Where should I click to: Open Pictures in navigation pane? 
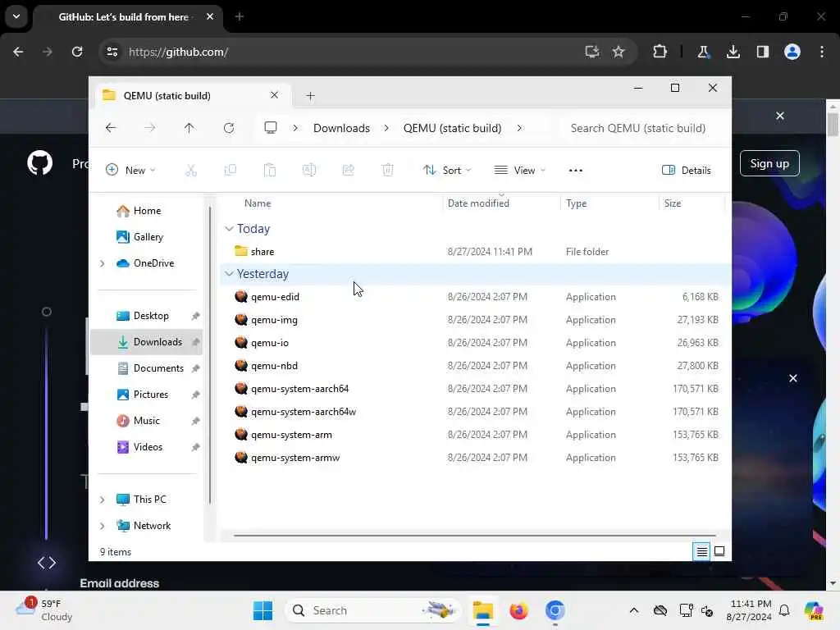coord(146,395)
